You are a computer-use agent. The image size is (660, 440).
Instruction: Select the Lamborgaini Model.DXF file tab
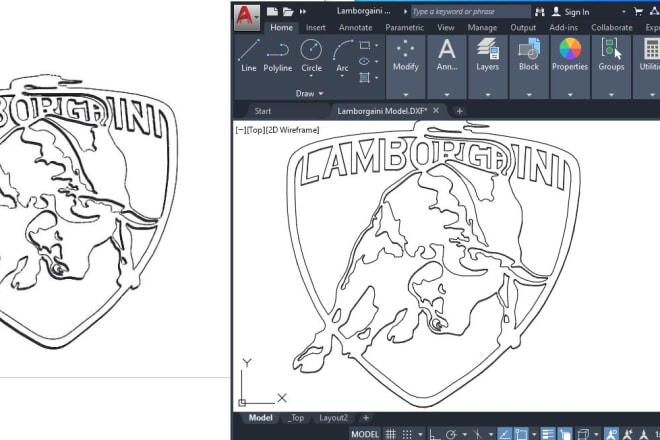click(x=382, y=111)
